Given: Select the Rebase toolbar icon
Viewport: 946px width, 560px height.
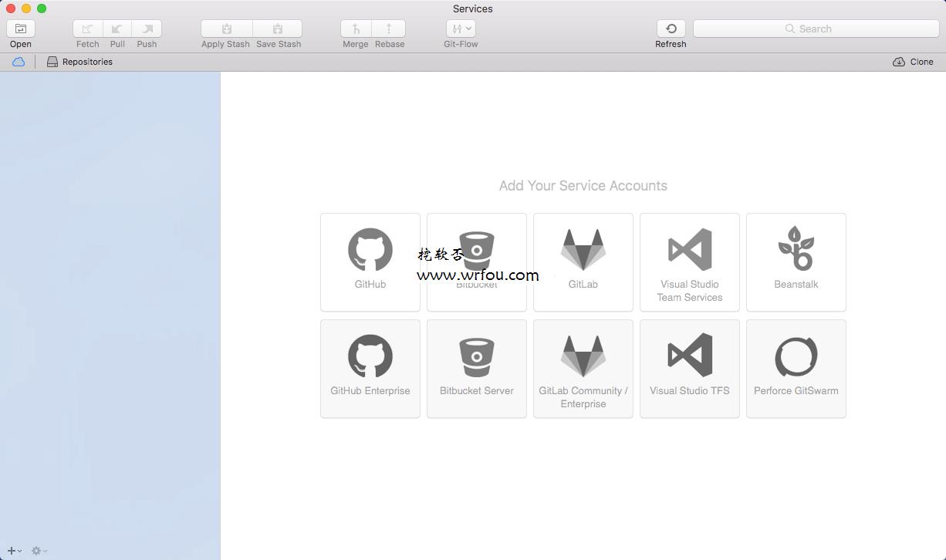Looking at the screenshot, I should point(389,29).
